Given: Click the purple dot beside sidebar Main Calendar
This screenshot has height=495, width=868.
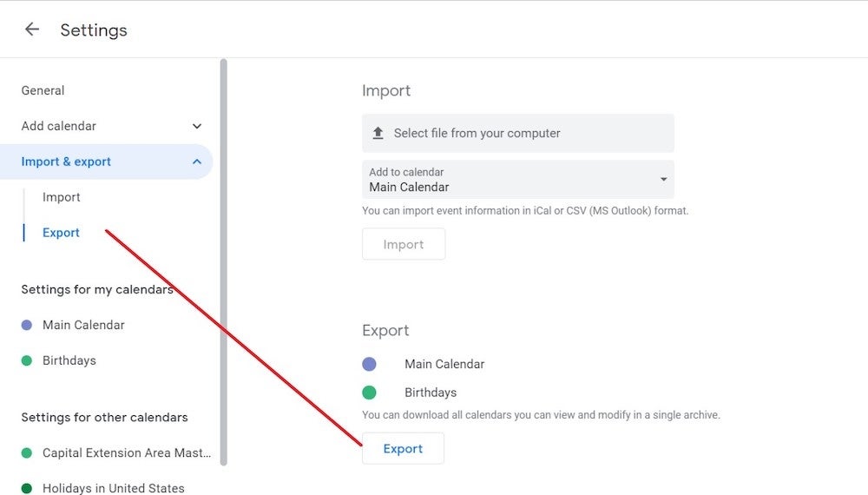Looking at the screenshot, I should 27,325.
